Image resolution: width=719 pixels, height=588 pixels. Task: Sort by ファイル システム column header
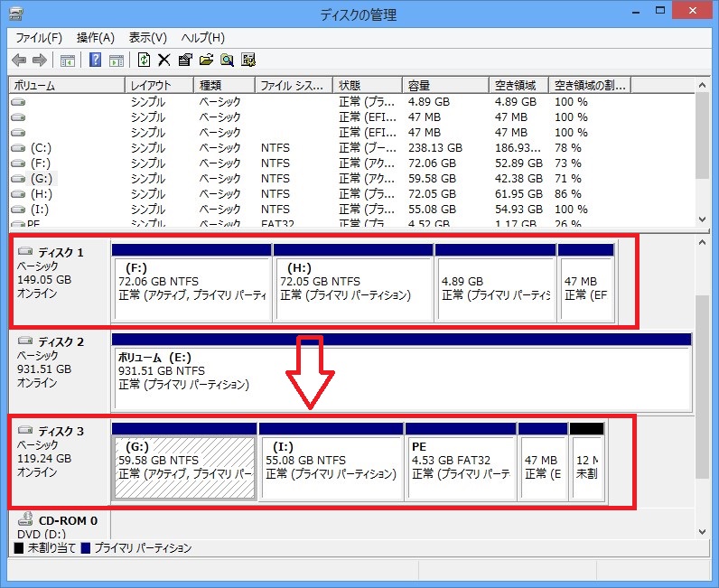tap(294, 85)
